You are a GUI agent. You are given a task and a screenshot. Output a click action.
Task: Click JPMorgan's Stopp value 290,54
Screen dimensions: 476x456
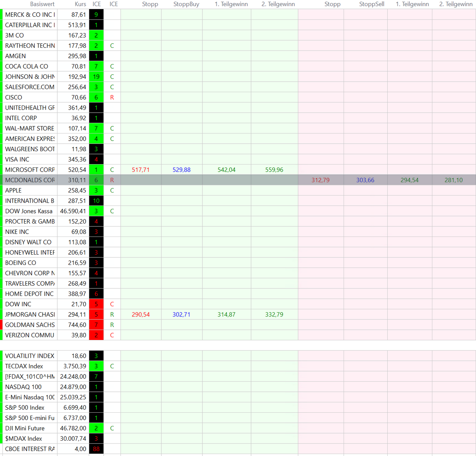coord(141,314)
